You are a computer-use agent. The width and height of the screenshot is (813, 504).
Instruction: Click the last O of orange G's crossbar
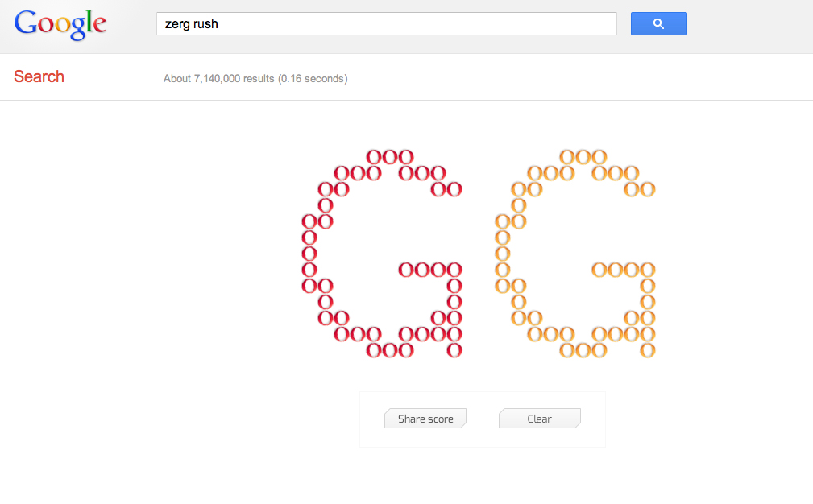tap(648, 270)
